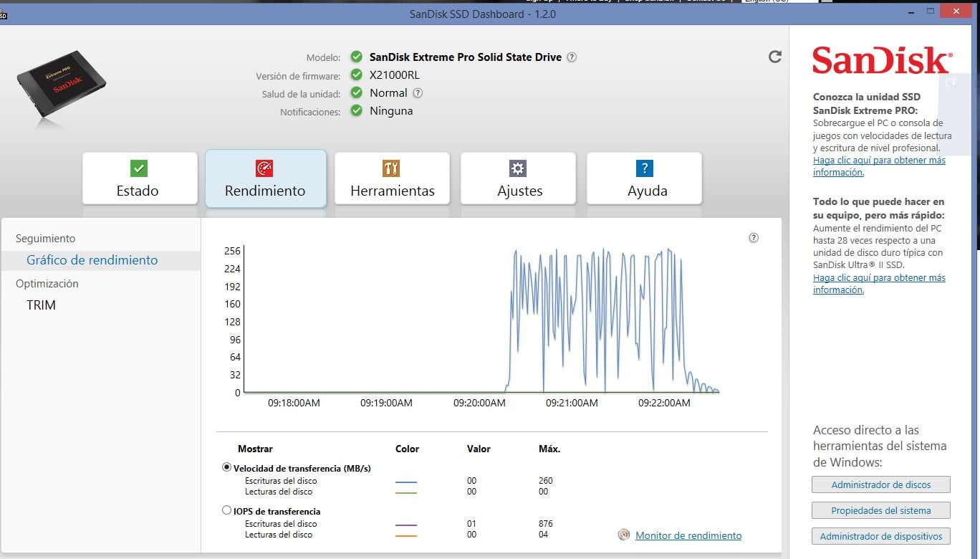980x559 pixels.
Task: Select IOPS de transferencia radio button
Action: click(x=227, y=510)
